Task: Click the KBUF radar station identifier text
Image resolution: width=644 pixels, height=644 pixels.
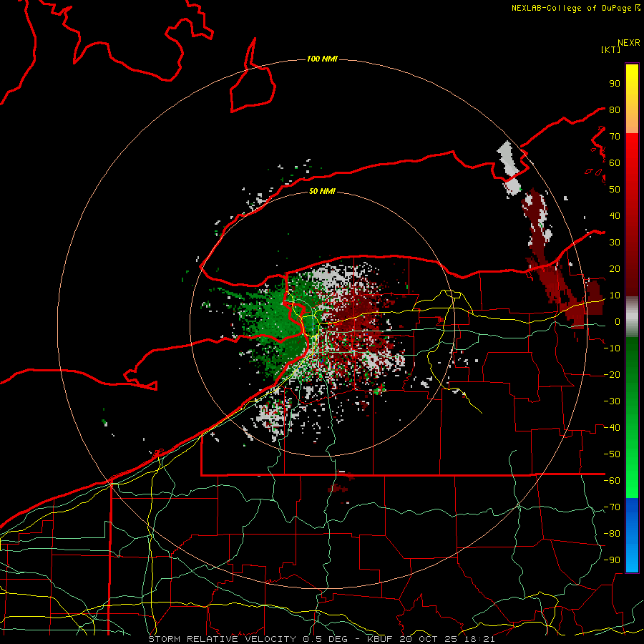Action: coord(381,639)
